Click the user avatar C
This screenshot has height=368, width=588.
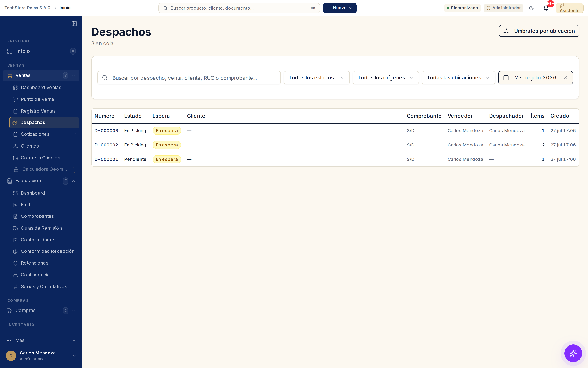[11, 356]
